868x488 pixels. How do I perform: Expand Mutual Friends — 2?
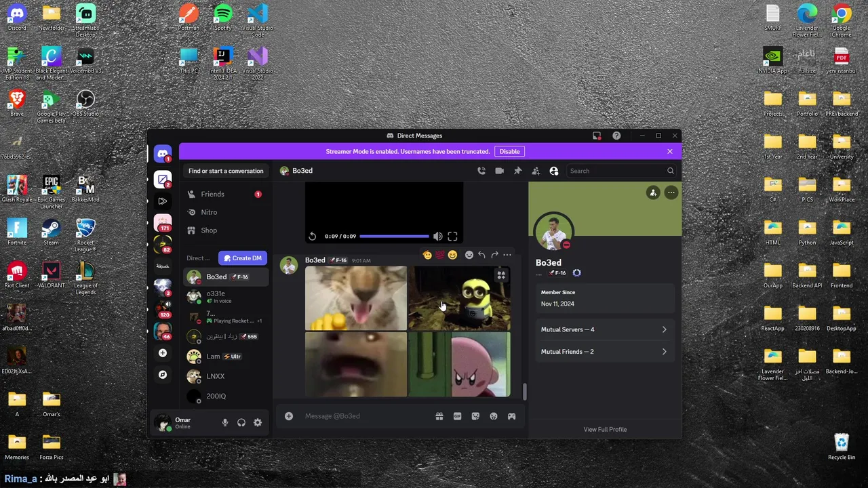coord(604,352)
